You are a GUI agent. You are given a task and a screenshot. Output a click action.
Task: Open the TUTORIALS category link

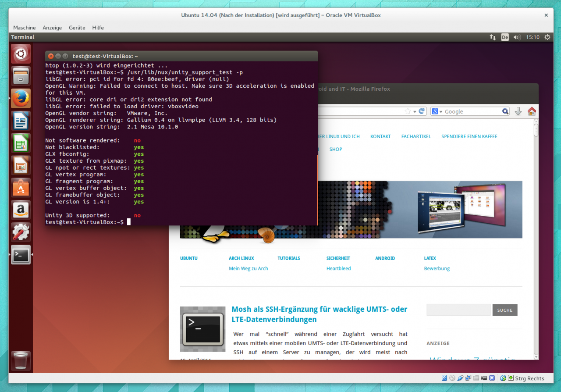pos(289,258)
